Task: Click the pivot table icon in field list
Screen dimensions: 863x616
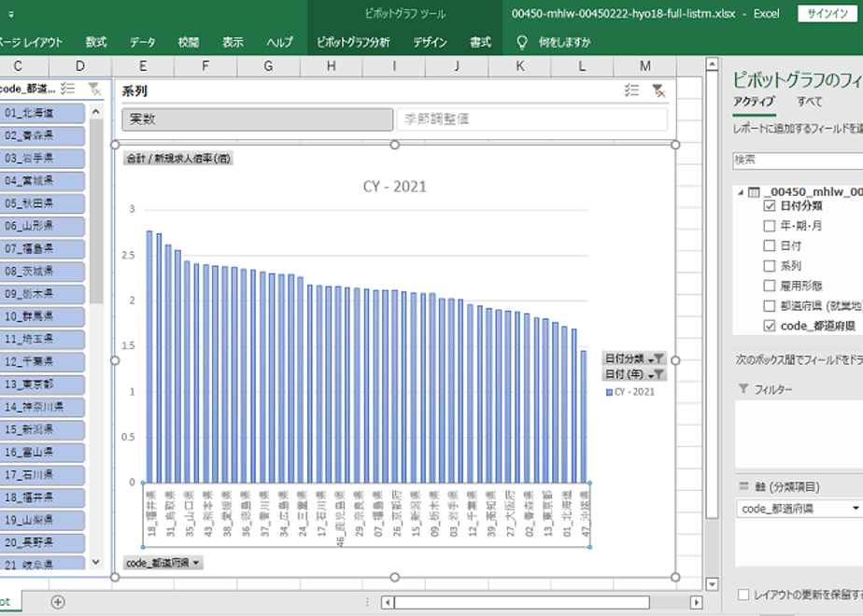Action: tap(754, 192)
